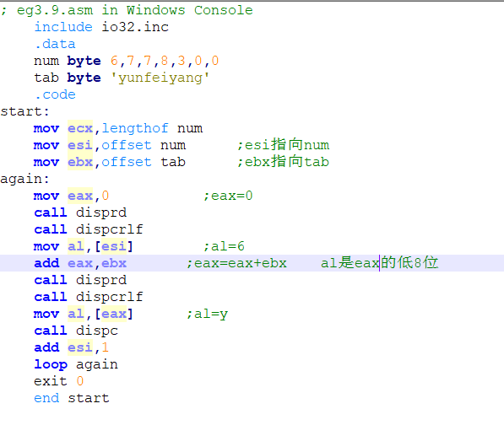The height and width of the screenshot is (425, 504).
Task: Click 'eax' in 'mov eax,0'
Action: (80, 196)
